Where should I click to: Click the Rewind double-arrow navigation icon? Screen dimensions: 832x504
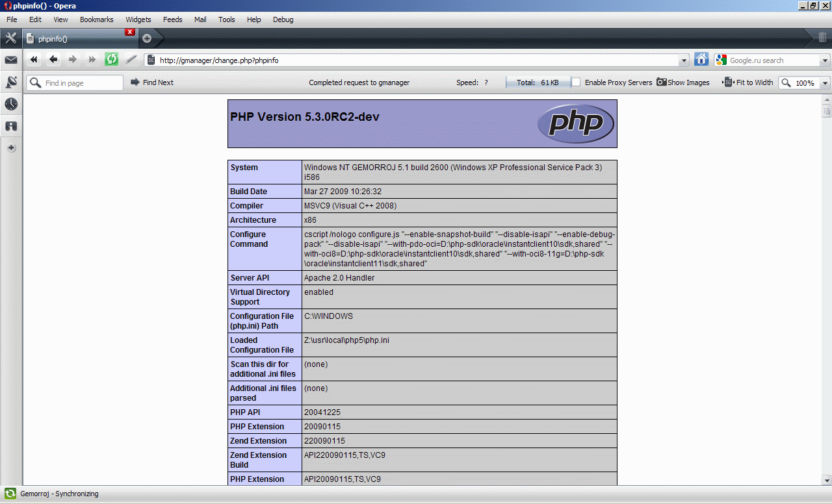pyautogui.click(x=34, y=60)
